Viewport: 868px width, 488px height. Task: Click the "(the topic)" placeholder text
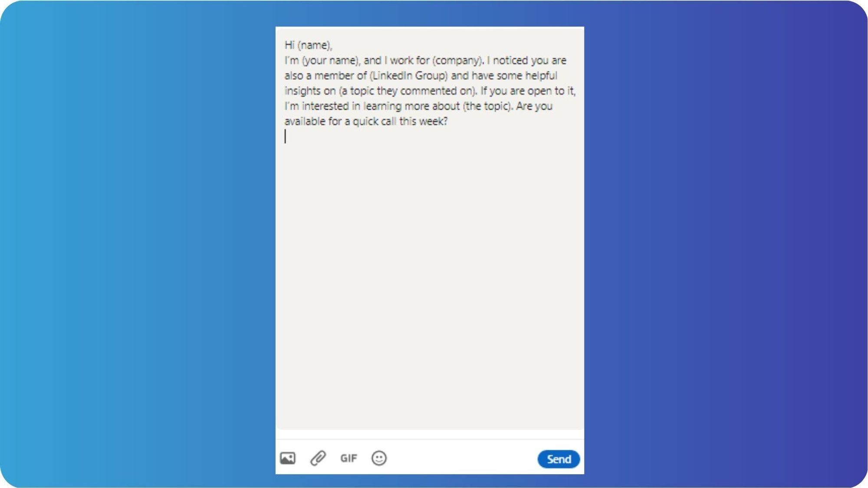point(487,106)
